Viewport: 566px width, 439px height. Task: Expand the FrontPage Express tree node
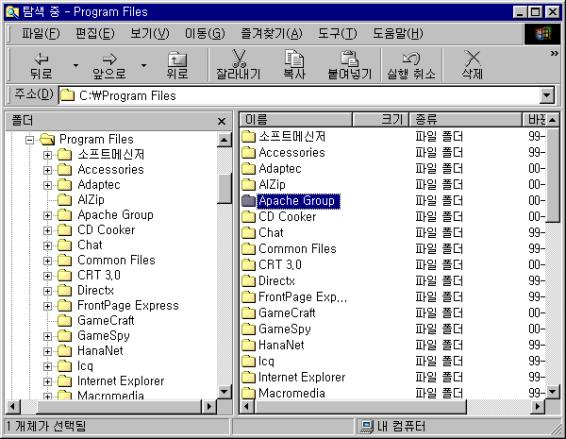[47, 306]
